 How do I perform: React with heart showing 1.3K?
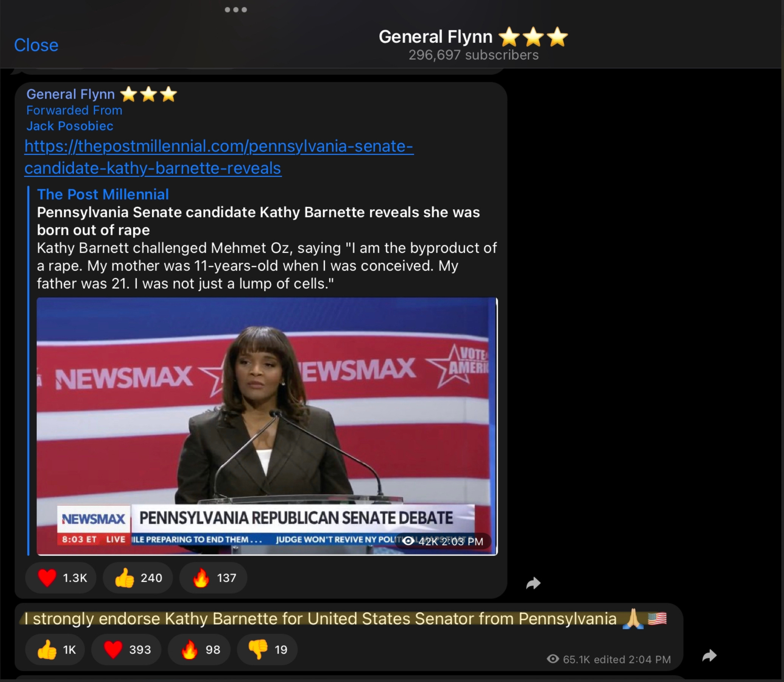(61, 578)
